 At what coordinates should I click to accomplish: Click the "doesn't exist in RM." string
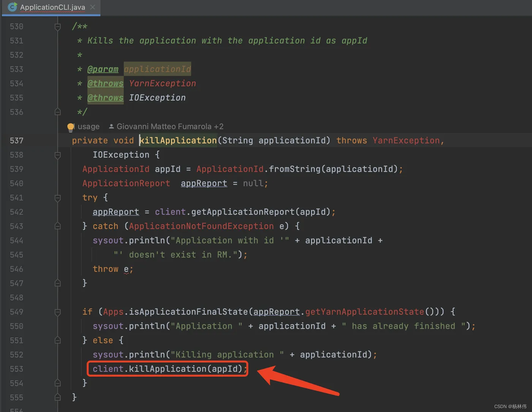coord(176,255)
